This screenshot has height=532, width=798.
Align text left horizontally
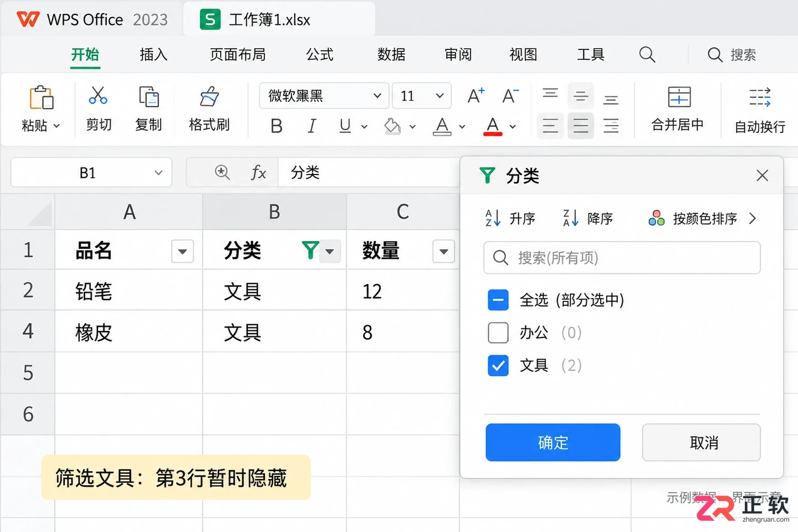(550, 126)
